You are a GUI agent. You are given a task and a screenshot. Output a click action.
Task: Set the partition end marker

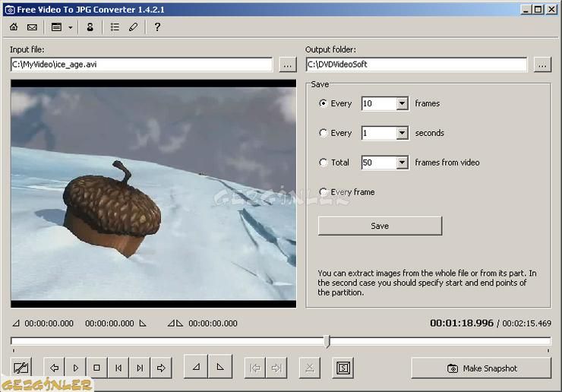point(220,367)
